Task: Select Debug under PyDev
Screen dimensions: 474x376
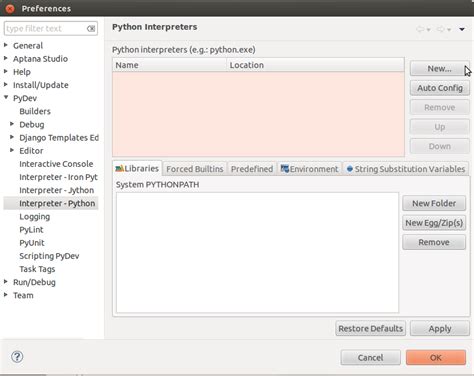Action: (x=32, y=125)
